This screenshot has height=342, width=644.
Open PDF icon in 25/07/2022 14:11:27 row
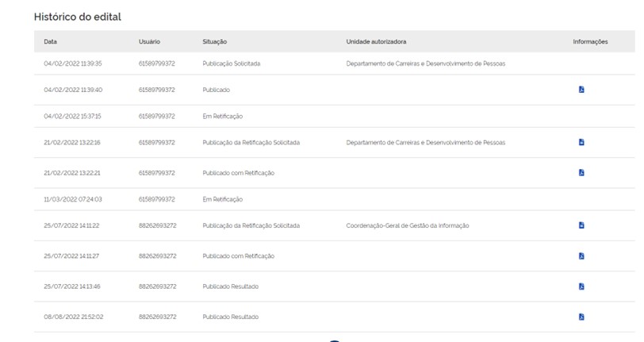pyautogui.click(x=581, y=256)
